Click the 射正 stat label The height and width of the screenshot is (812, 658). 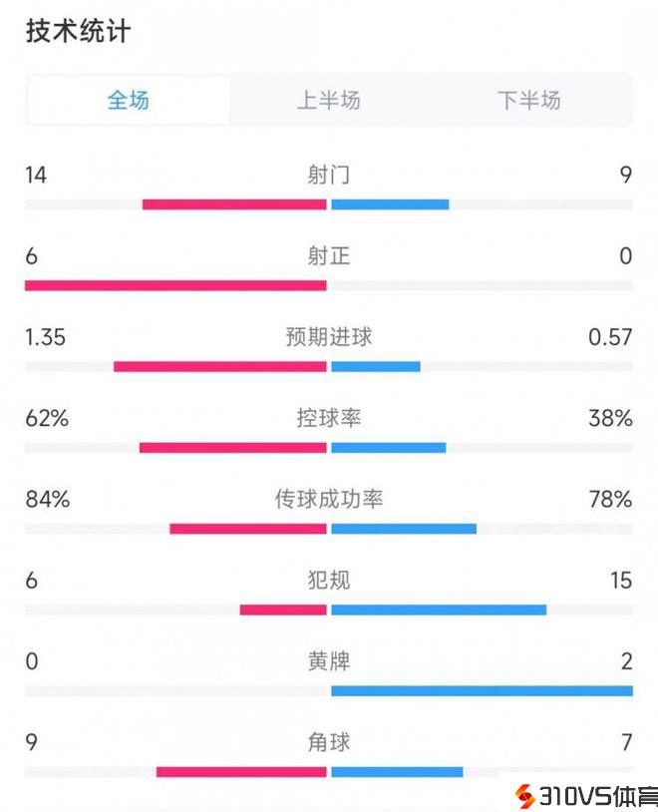coord(329,256)
